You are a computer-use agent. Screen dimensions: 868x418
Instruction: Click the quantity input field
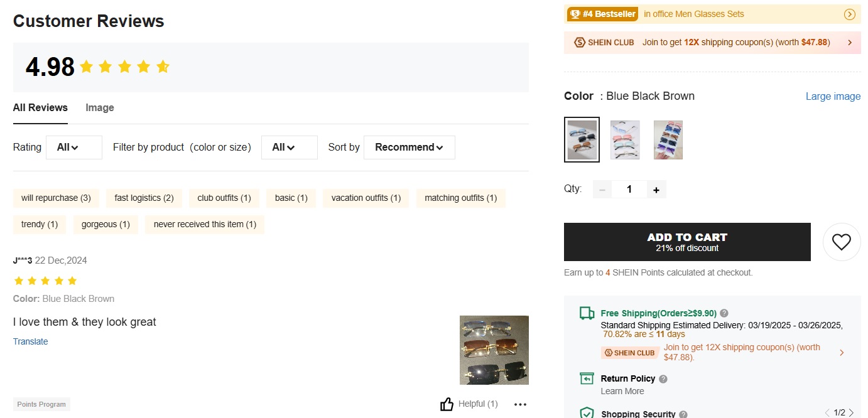pyautogui.click(x=629, y=190)
